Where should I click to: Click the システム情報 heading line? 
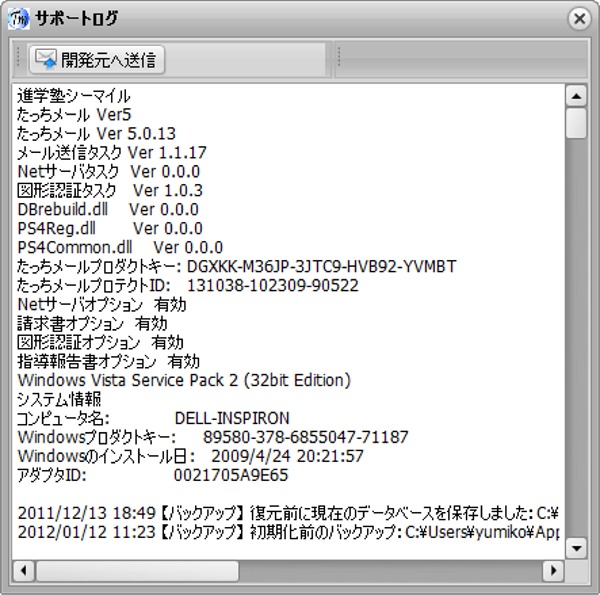tap(59, 399)
